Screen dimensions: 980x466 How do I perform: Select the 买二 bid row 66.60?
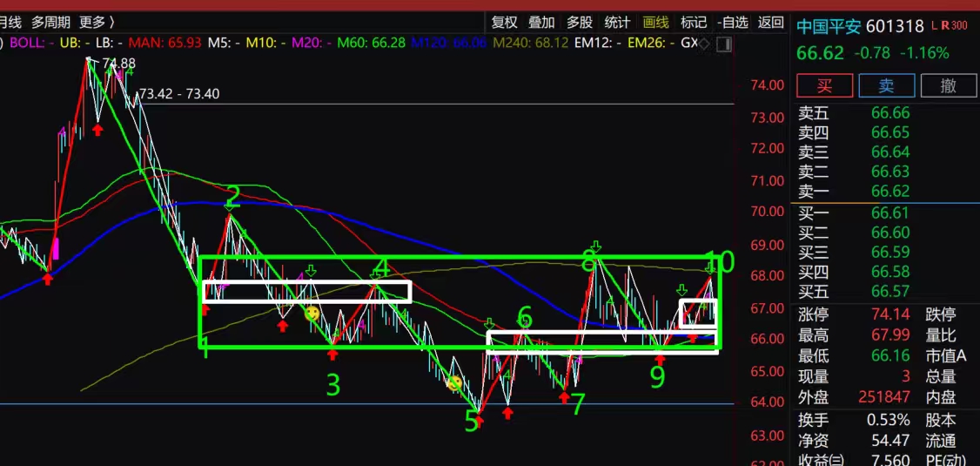885,233
